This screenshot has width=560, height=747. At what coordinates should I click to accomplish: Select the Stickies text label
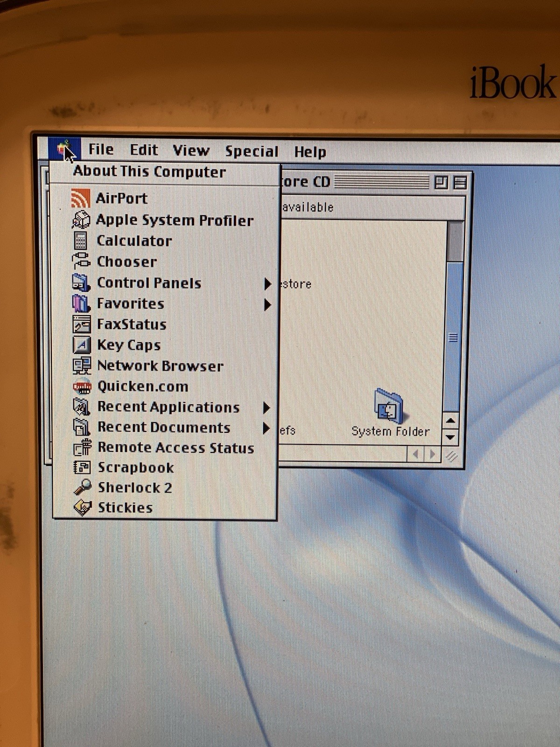pos(125,507)
